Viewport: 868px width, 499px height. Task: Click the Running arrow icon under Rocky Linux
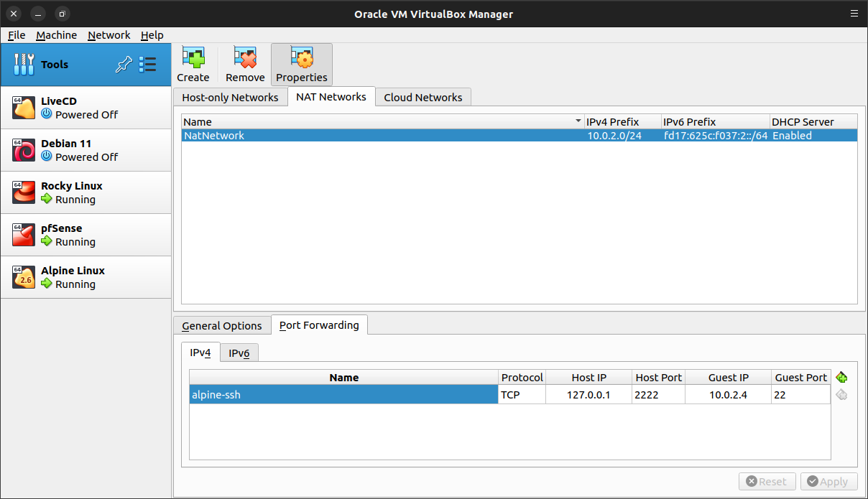point(47,199)
